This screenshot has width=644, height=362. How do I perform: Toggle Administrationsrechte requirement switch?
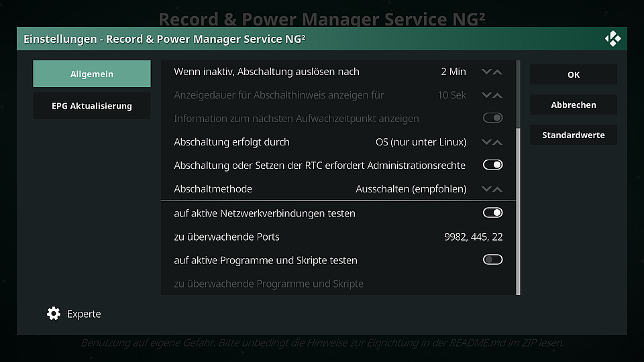[492, 165]
